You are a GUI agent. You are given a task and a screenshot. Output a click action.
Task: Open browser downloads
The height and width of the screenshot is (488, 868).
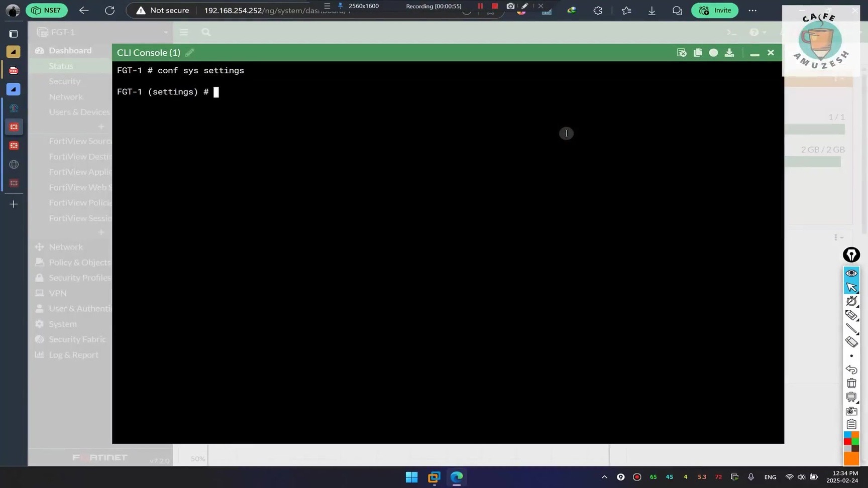[652, 10]
